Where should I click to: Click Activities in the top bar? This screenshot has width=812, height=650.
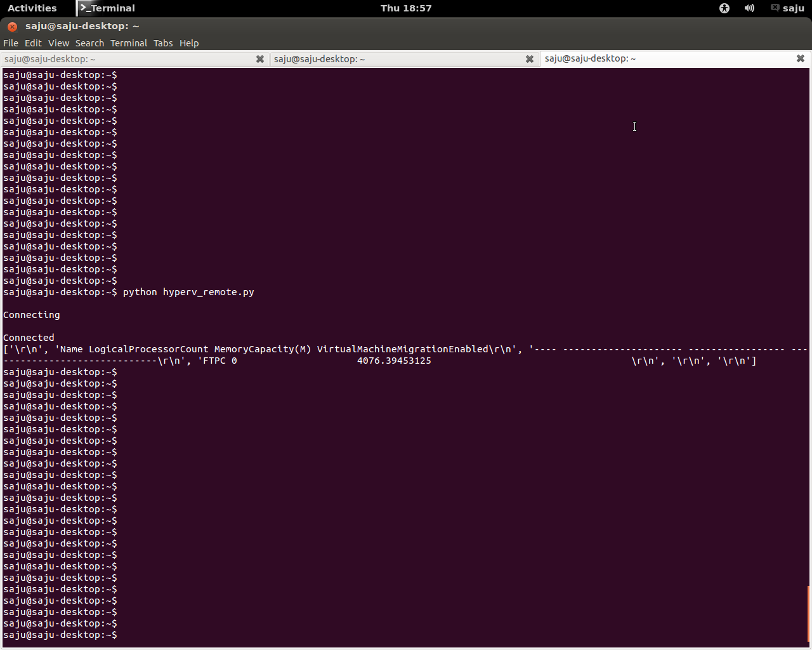point(33,8)
